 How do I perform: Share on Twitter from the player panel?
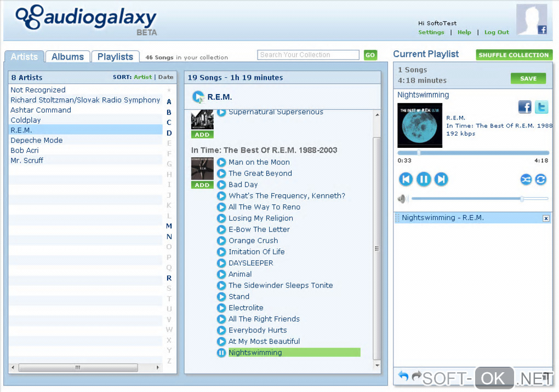point(541,107)
